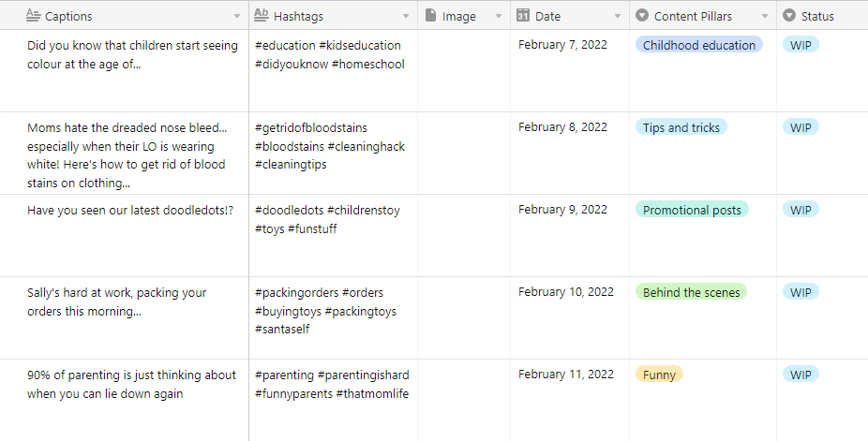Click the Promotional posts tag

pyautogui.click(x=692, y=210)
